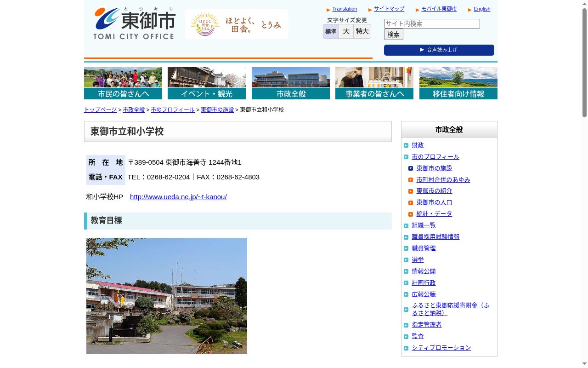
Task: Open 東御市の施設 in the sidebar
Action: [x=434, y=168]
